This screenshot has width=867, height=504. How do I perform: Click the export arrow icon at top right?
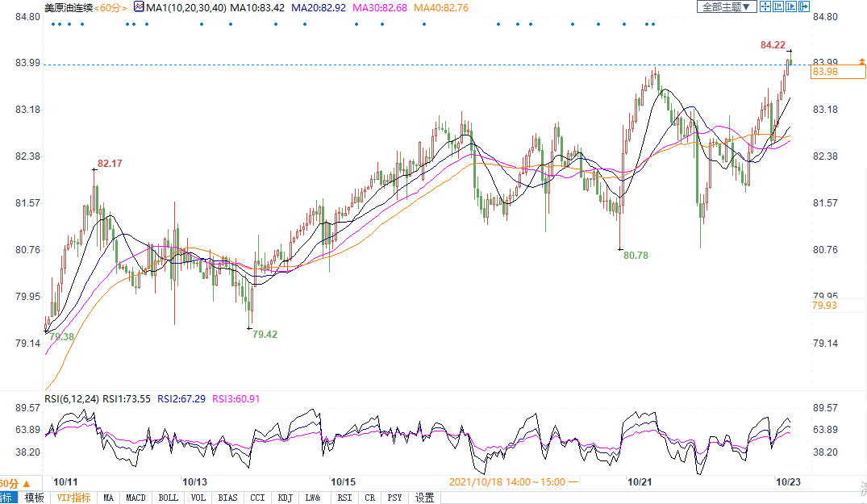click(803, 6)
